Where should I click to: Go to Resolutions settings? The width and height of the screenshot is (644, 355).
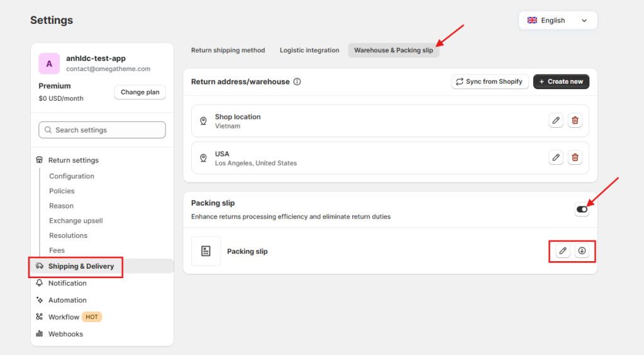click(x=68, y=235)
